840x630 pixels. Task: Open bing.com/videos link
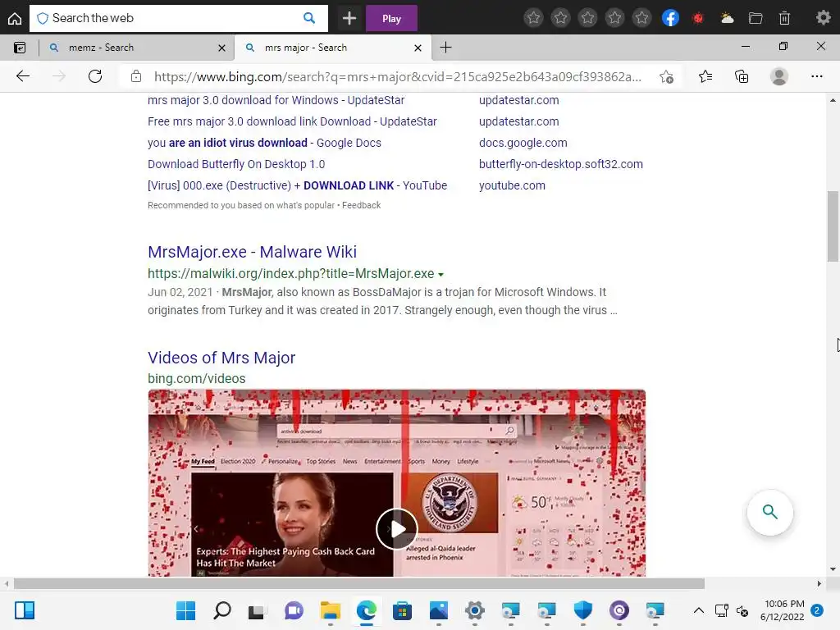[197, 379]
